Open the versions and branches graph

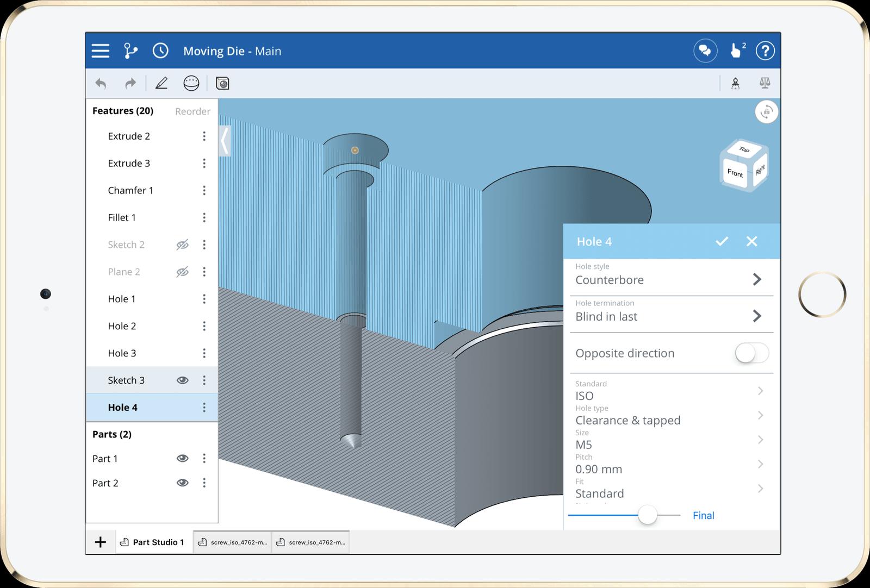click(130, 51)
